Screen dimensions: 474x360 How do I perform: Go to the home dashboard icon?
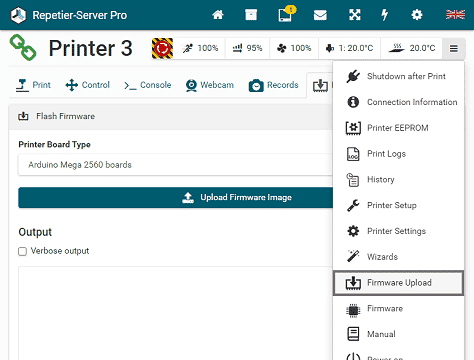pyautogui.click(x=218, y=15)
